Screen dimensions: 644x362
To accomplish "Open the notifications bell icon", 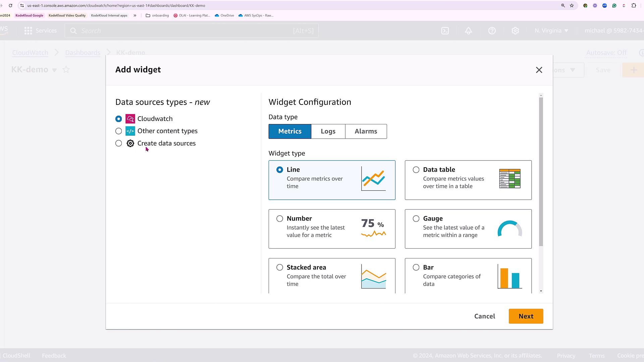I will [x=468, y=31].
